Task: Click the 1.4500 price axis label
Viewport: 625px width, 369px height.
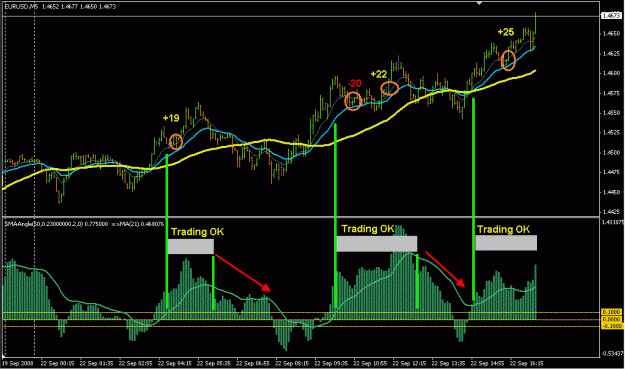Action: pyautogui.click(x=611, y=153)
